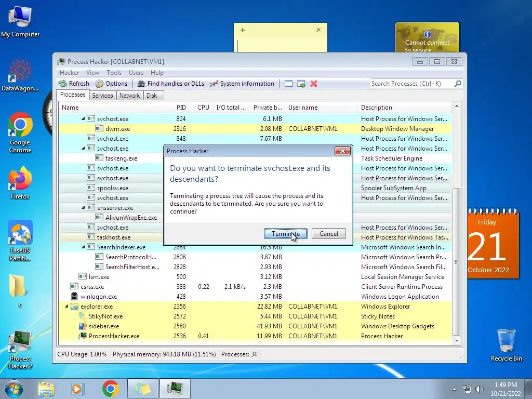Click the volume speaker tray icon
The width and height of the screenshot is (532, 399).
pyautogui.click(x=480, y=389)
